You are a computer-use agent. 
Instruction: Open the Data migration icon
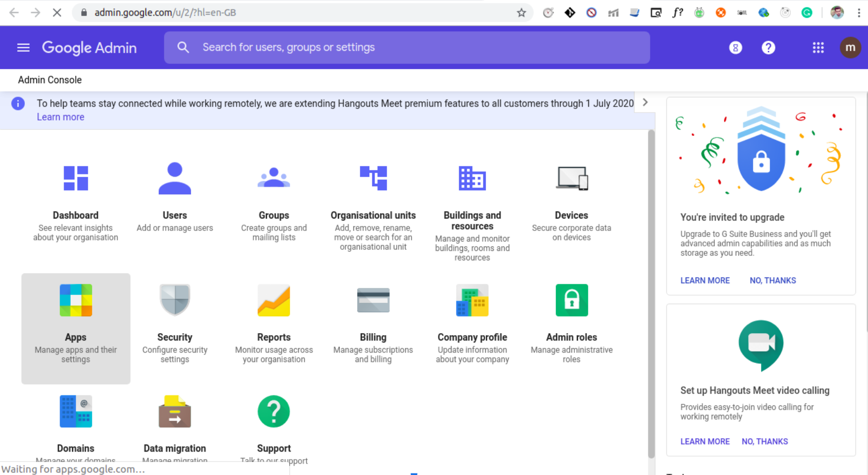click(x=175, y=411)
